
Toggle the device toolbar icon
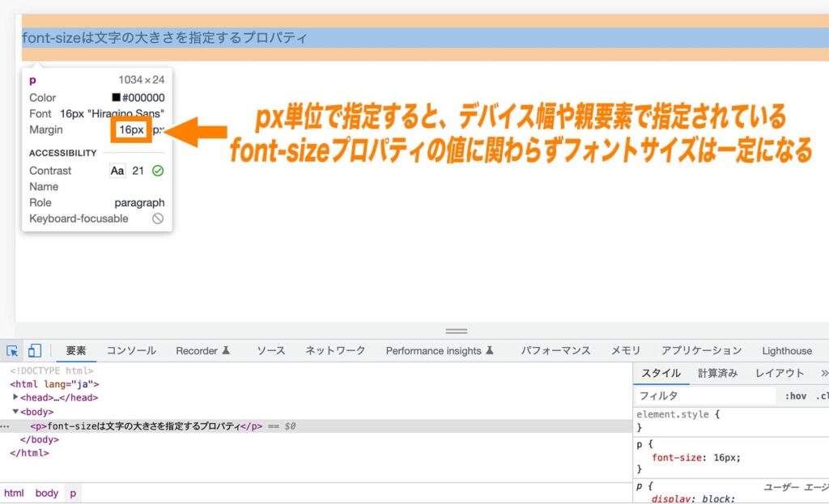point(33,349)
